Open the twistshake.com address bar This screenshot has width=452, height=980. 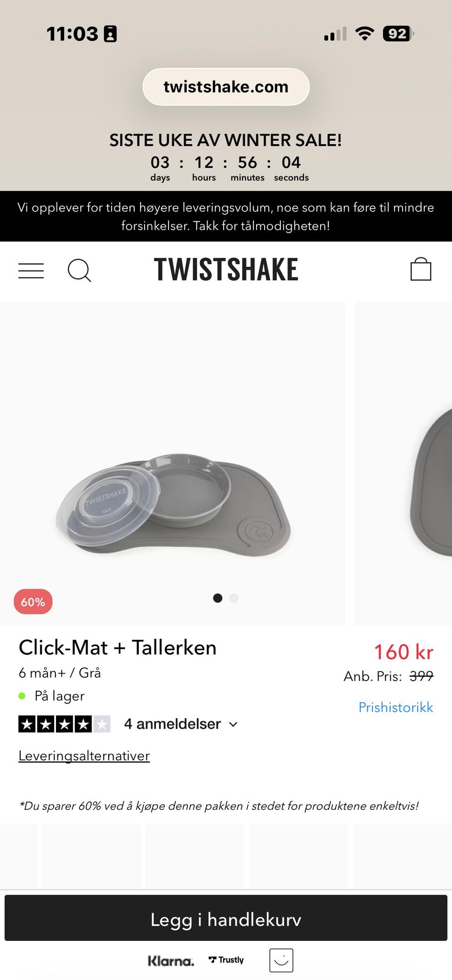coord(226,87)
